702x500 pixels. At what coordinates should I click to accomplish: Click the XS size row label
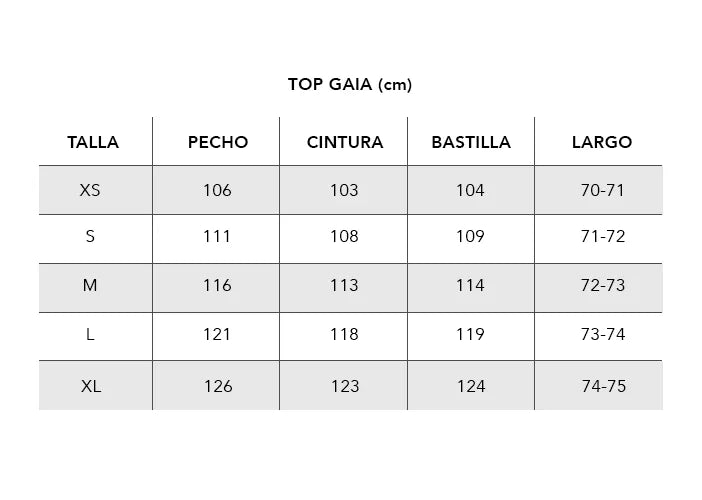tap(90, 190)
